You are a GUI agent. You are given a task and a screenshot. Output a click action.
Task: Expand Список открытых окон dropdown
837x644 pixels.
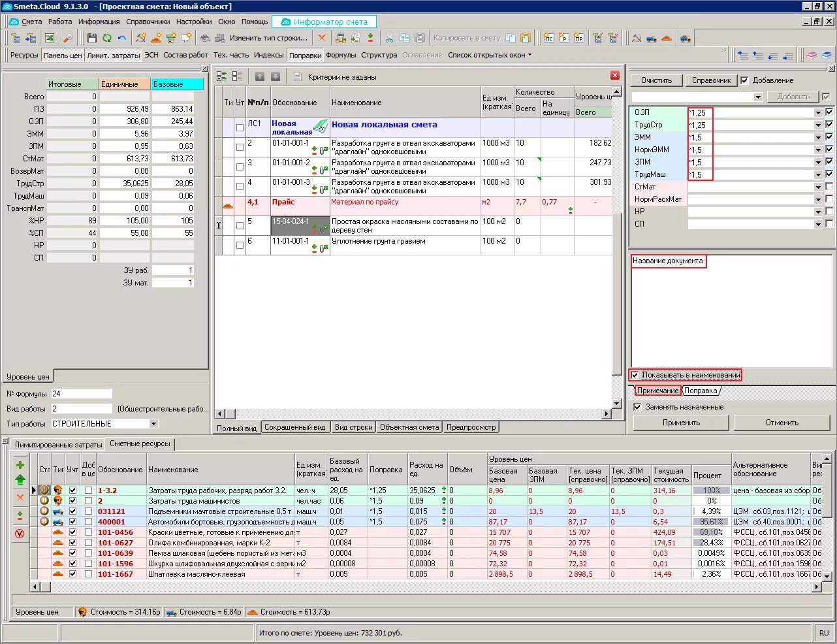click(529, 55)
